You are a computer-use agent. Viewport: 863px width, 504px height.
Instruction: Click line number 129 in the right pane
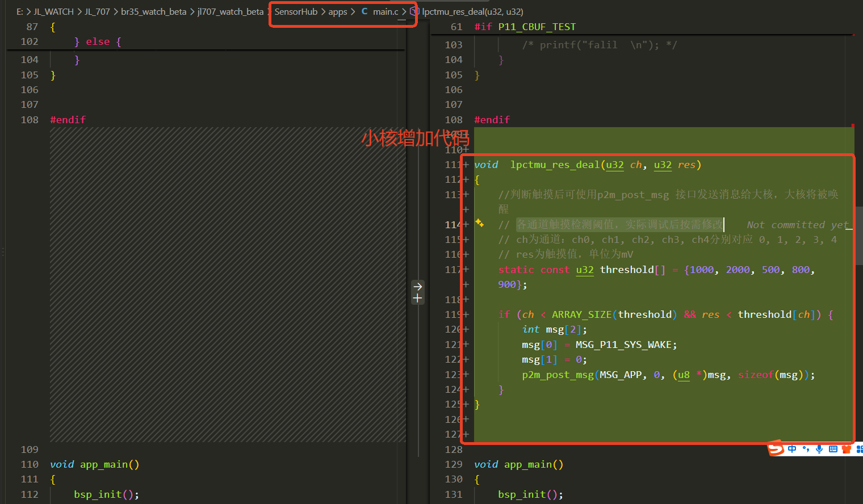454,464
